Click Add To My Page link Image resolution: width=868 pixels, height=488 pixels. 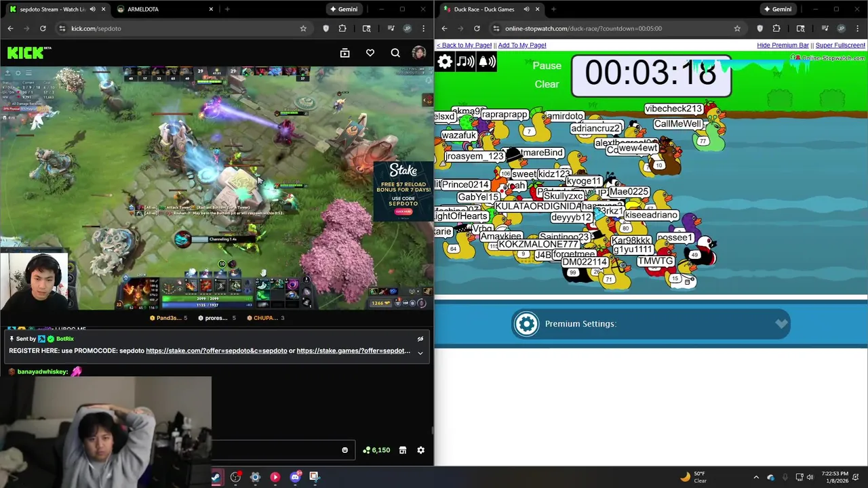pos(522,45)
